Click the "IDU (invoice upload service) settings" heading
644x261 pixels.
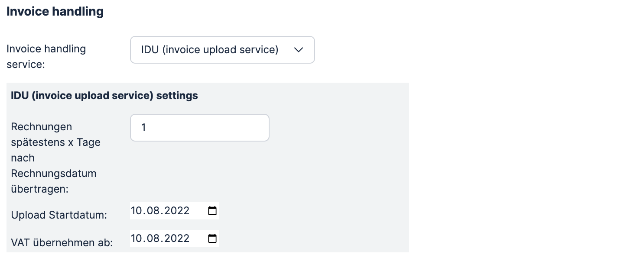pyautogui.click(x=104, y=96)
